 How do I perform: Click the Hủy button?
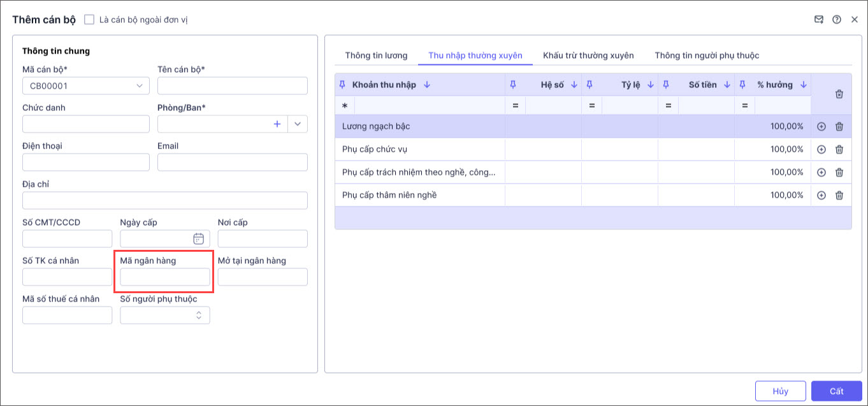tap(780, 391)
